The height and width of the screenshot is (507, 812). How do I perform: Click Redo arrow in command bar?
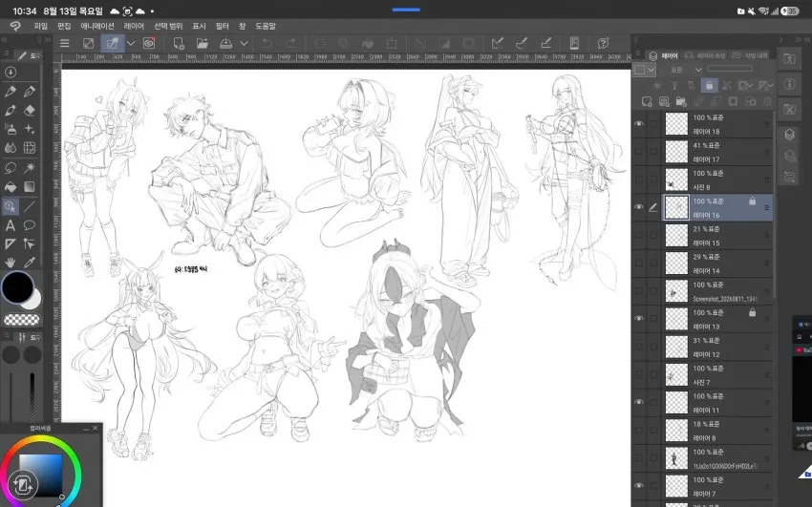click(290, 44)
